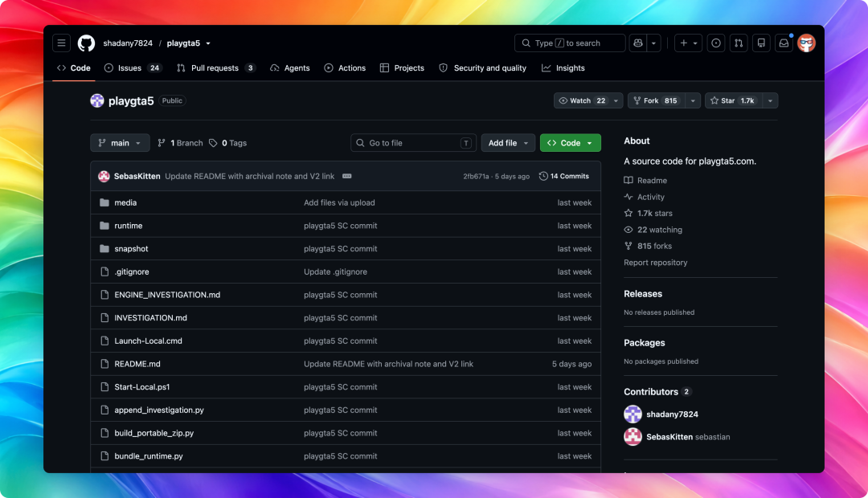868x498 pixels.
Task: Open the runtime folder
Action: 129,226
